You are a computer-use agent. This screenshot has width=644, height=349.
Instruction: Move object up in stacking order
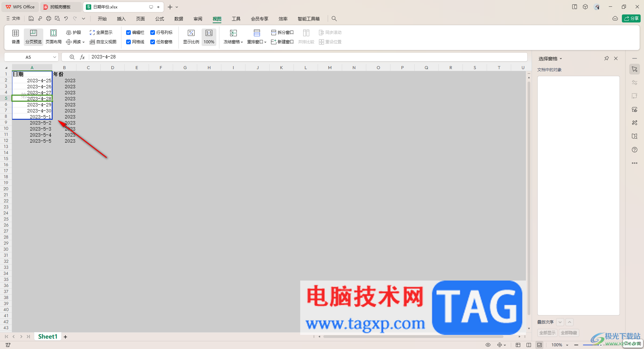point(570,322)
